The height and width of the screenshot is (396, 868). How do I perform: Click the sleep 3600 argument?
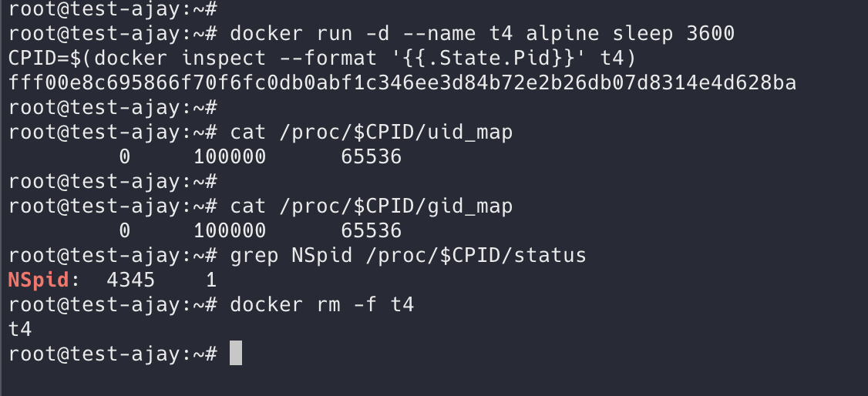click(x=691, y=34)
